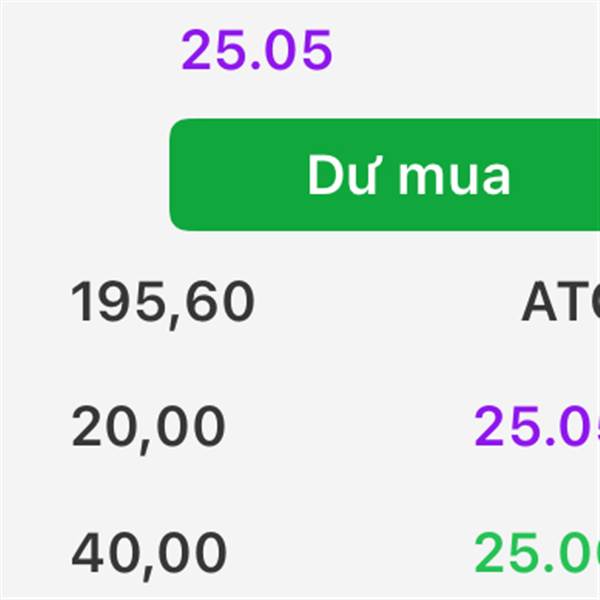Viewport: 600px width, 600px height.
Task: Click the volume figure beside green 25.00
Action: point(149,554)
